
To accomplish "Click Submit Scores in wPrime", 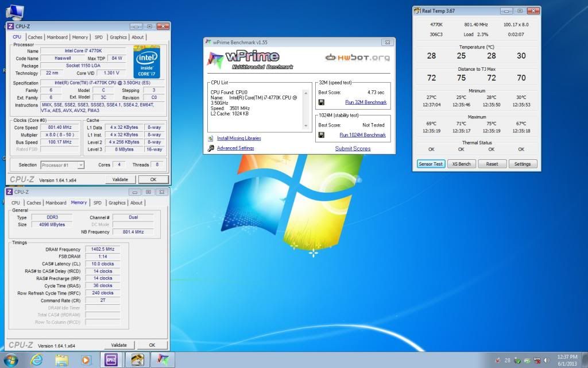I will pos(353,149).
